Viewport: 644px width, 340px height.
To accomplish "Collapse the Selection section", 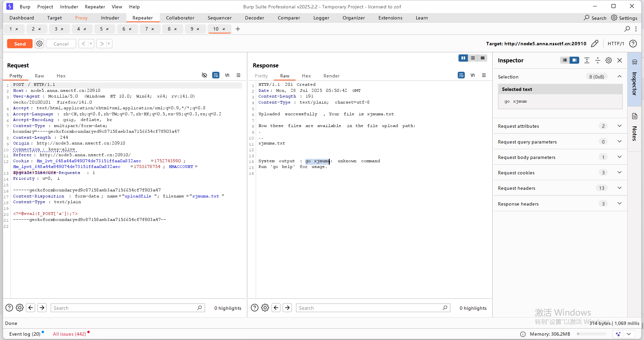I will [x=620, y=76].
